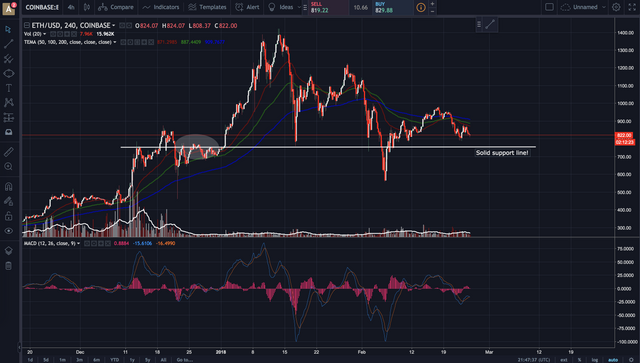
Task: Expand the ETH/USD, 240, COINBASE dropdown
Action: 114,26
